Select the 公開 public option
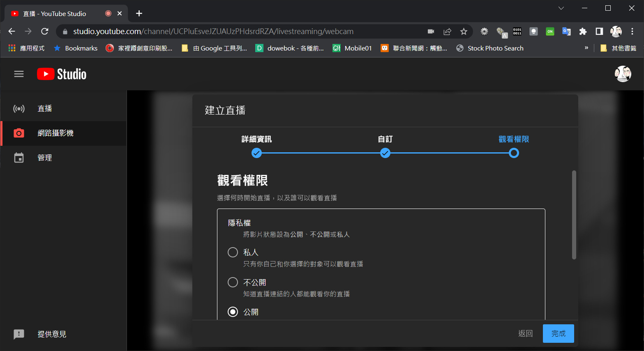This screenshot has width=644, height=351. click(233, 312)
